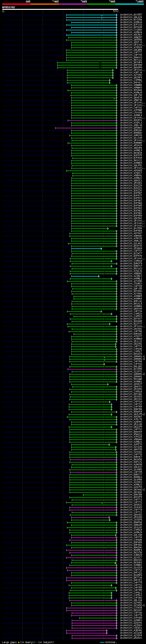This screenshot has height=644, width=146.
Task: Select the UniRef100_Q9XFJ3 label
Action: tap(131, 42)
